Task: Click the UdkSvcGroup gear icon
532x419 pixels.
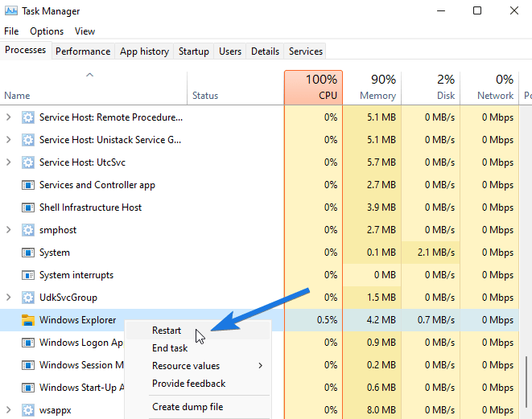Action: [x=28, y=298]
